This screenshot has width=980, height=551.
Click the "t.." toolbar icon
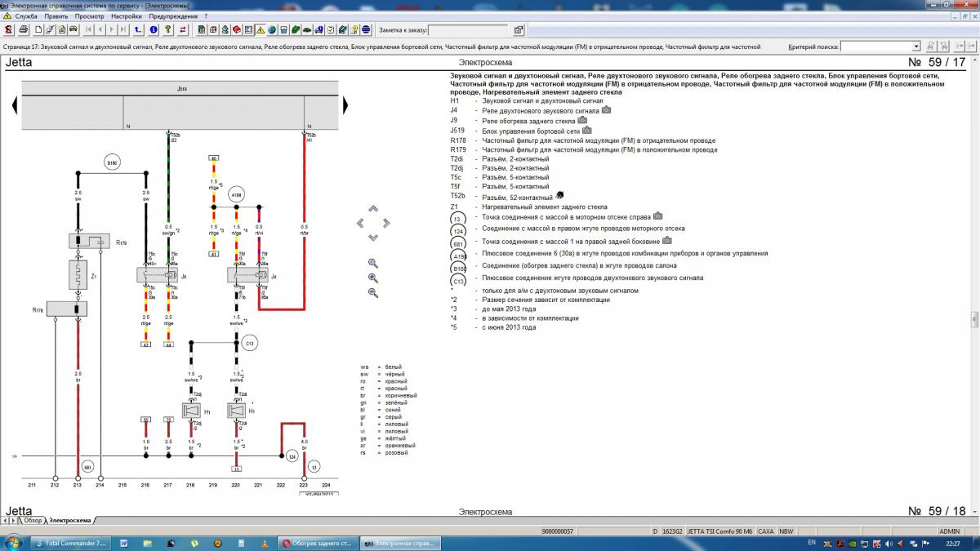tap(139, 30)
